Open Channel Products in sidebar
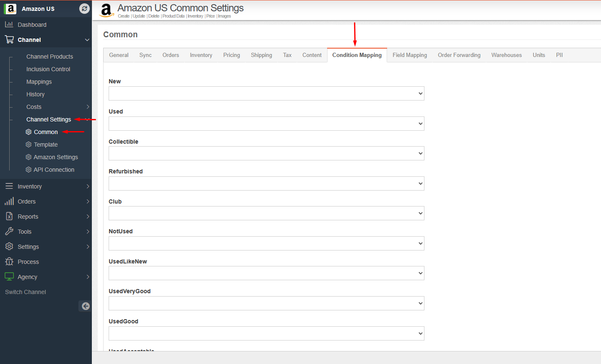The image size is (601, 364). (49, 57)
